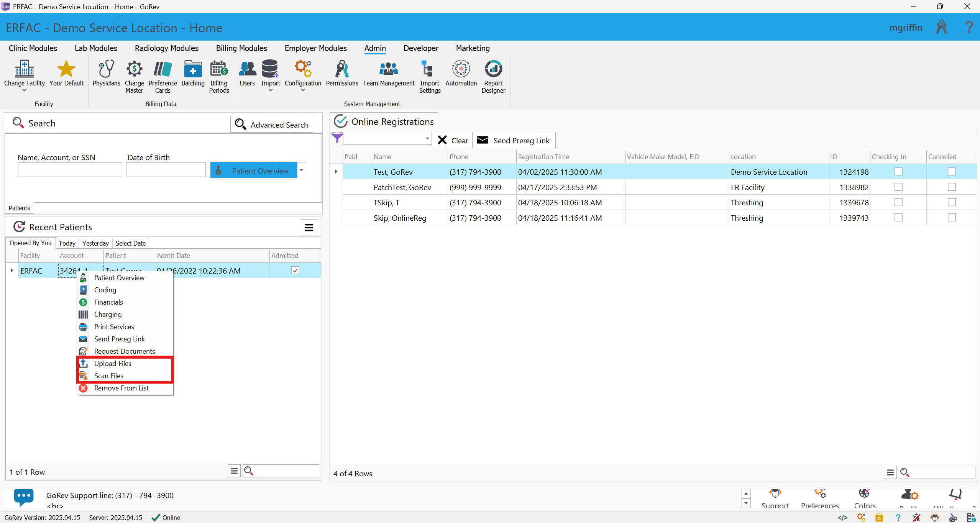Viewport: 980px width, 523px height.
Task: Check Checking In for Skip, OnlineReg
Action: (898, 218)
